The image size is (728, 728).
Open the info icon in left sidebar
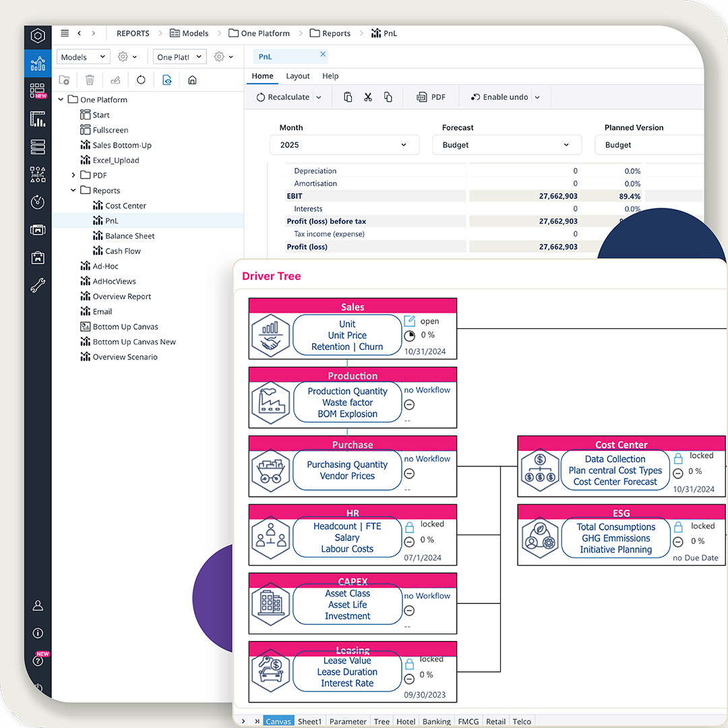[38, 633]
